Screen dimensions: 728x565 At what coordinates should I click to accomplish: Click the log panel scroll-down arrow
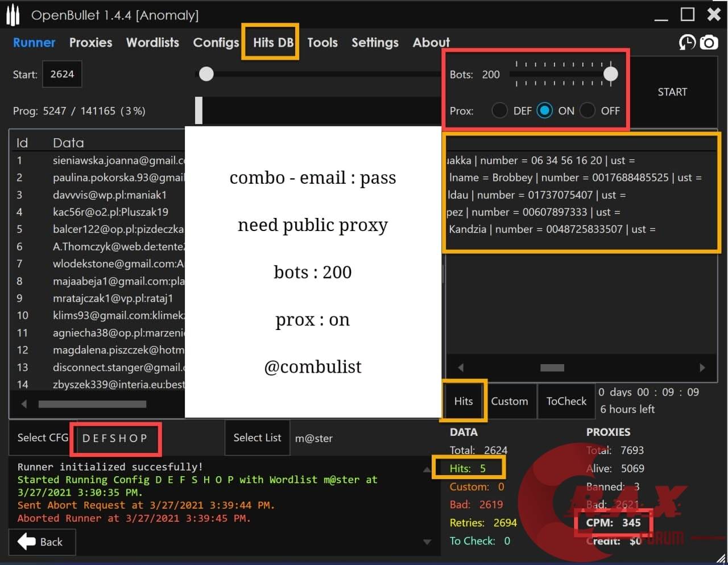pos(427,542)
